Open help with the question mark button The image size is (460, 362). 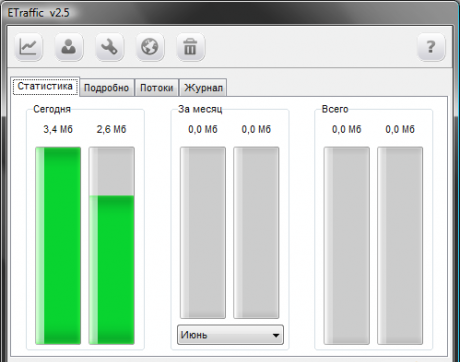pos(431,47)
